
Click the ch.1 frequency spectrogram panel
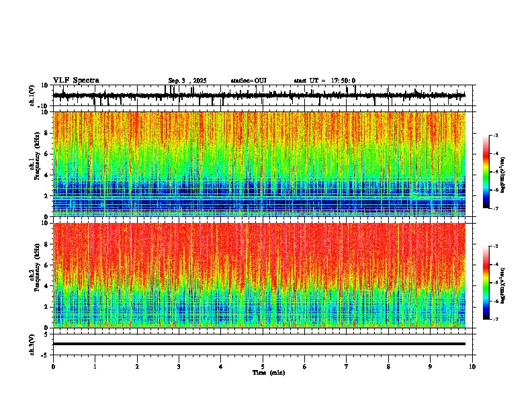pyautogui.click(x=259, y=164)
